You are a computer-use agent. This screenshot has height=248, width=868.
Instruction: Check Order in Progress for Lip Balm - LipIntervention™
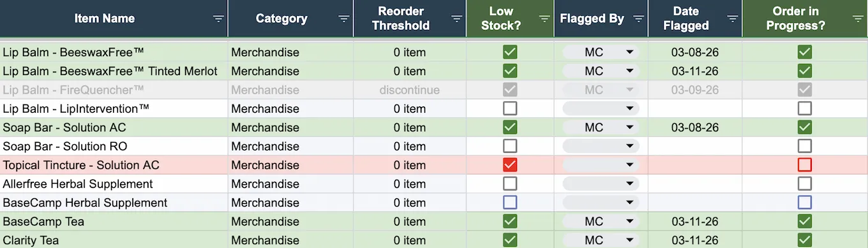(x=805, y=108)
